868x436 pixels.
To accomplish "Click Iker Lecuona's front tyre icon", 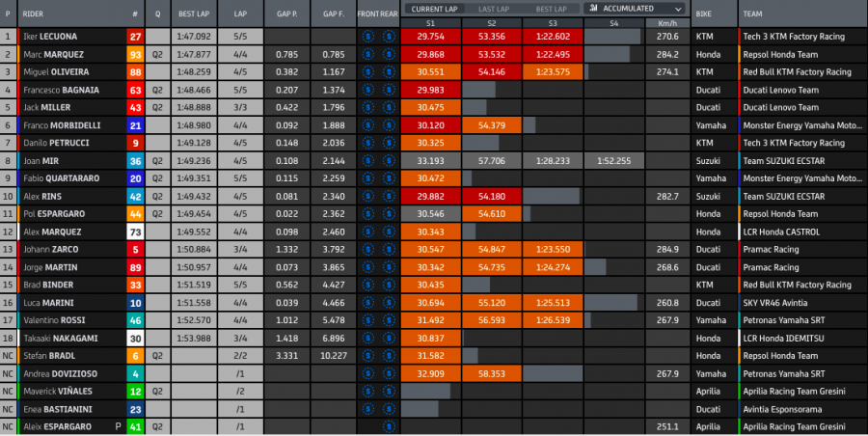I will click(x=367, y=37).
